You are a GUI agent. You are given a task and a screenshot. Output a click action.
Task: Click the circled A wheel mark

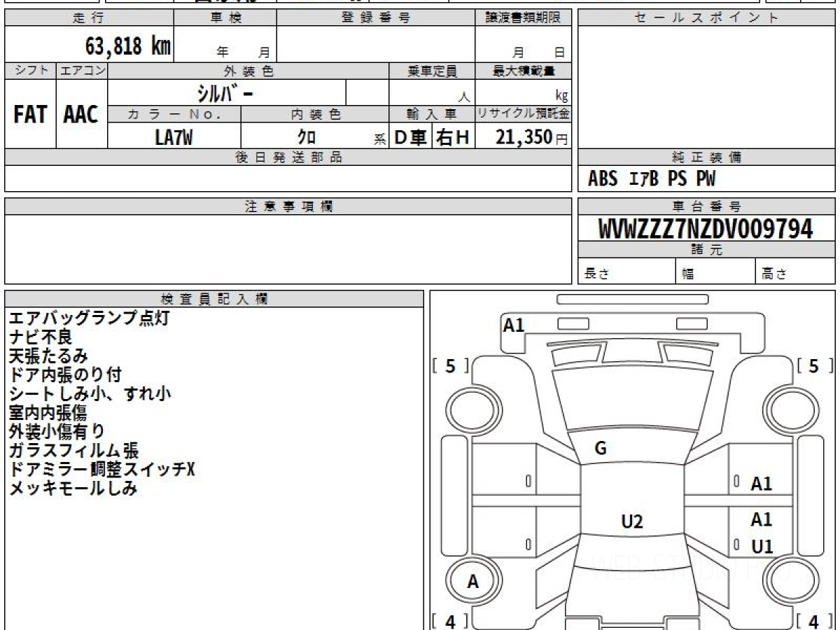click(473, 582)
